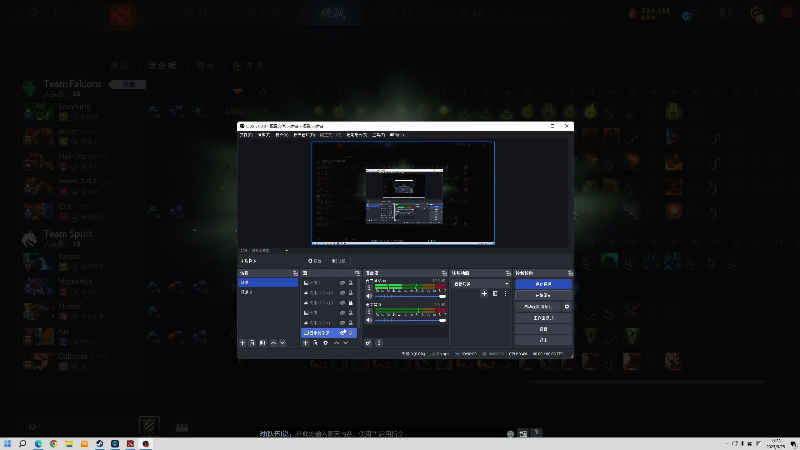Pop out the Controls dock using its header icon

pos(570,273)
